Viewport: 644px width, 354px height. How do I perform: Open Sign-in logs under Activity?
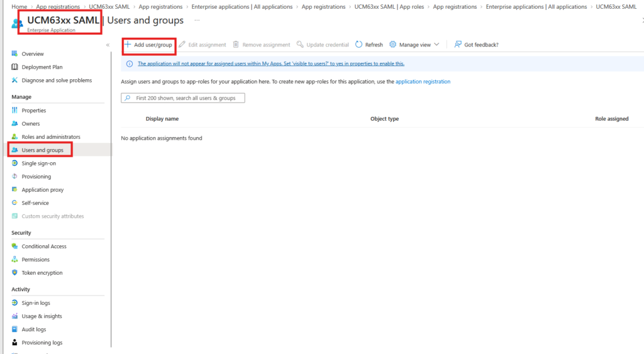tap(36, 303)
